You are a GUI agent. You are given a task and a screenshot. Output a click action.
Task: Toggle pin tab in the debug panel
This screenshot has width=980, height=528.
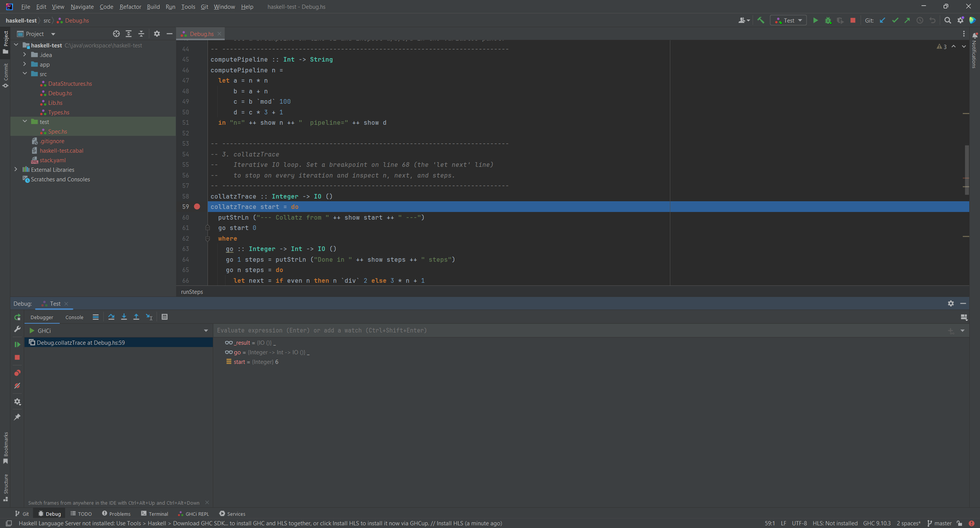tap(17, 417)
